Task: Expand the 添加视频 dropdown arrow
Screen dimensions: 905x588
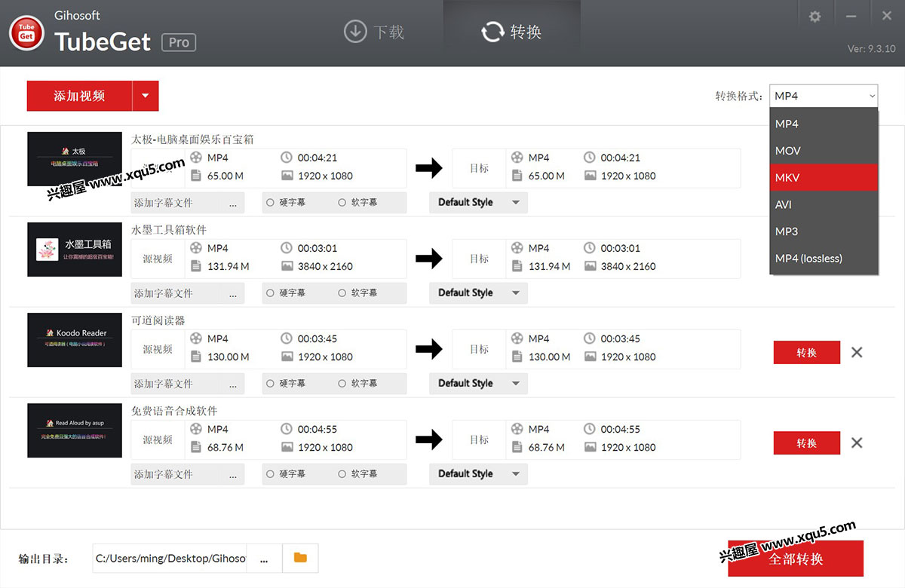Action: (x=146, y=96)
